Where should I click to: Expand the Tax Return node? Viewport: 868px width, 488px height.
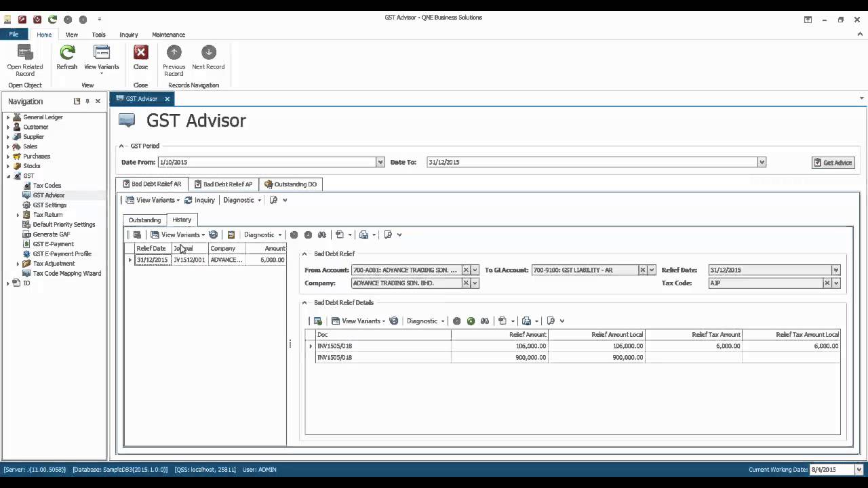(x=18, y=215)
